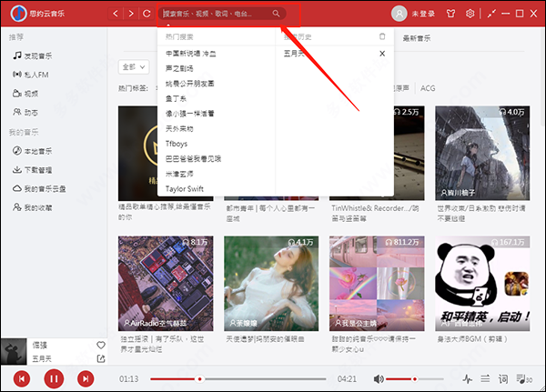Mute with the speaker icon
This screenshot has height=392, width=546.
(x=379, y=378)
